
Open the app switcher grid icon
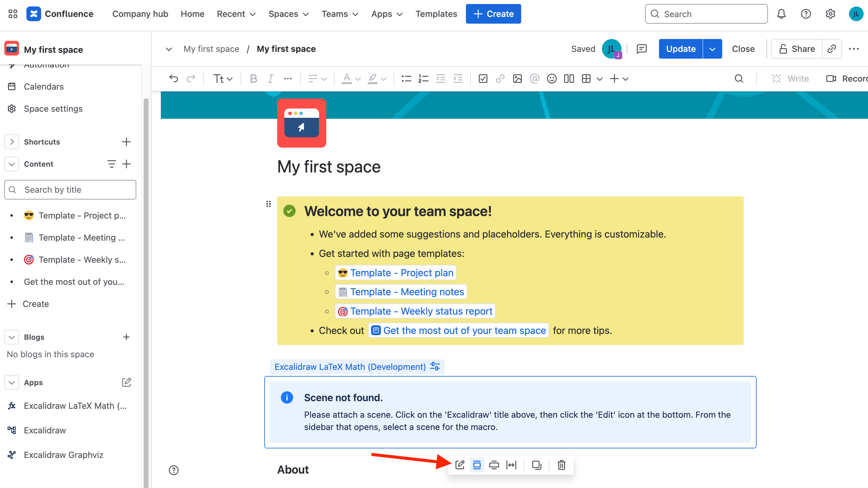13,14
